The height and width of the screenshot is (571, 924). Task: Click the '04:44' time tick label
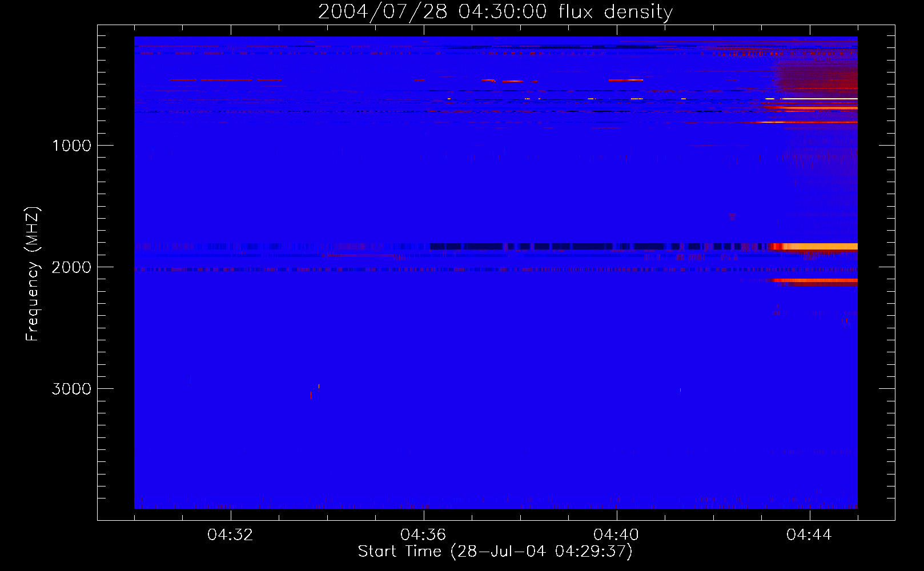(x=809, y=535)
